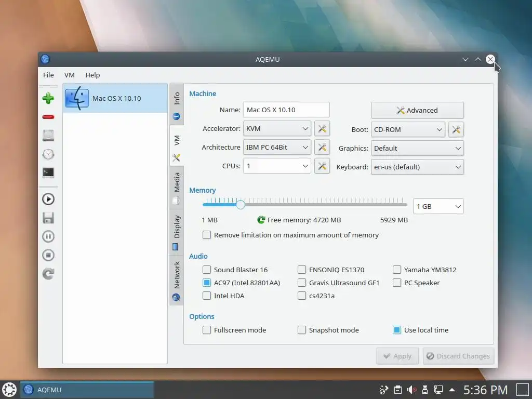Click the Discard Changes button

tap(458, 356)
